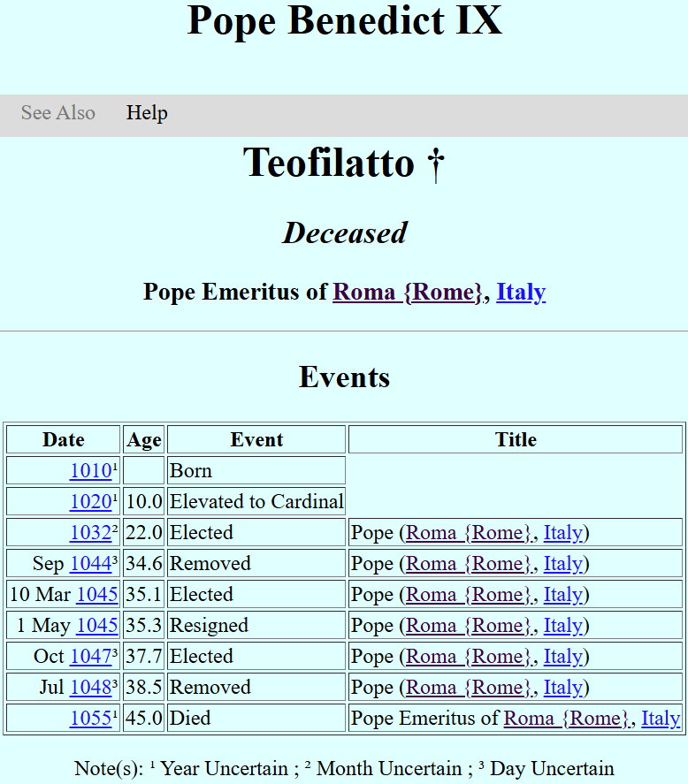Click Roma {Rome} in the Resigned row

coord(468,626)
